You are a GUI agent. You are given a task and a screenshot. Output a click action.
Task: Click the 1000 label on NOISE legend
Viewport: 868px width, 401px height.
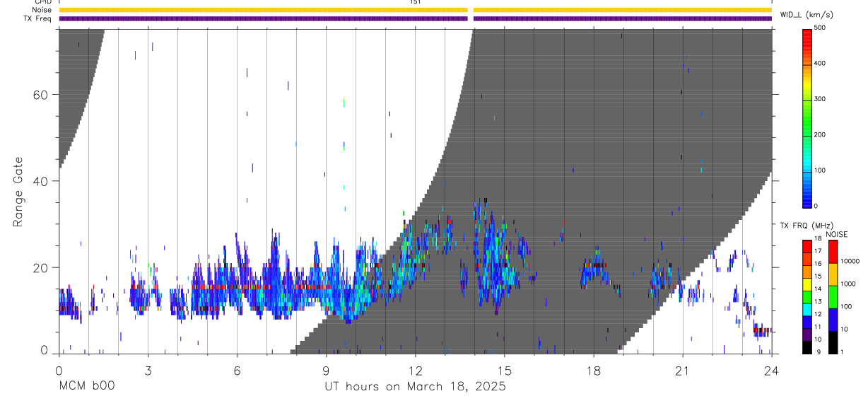click(x=848, y=284)
